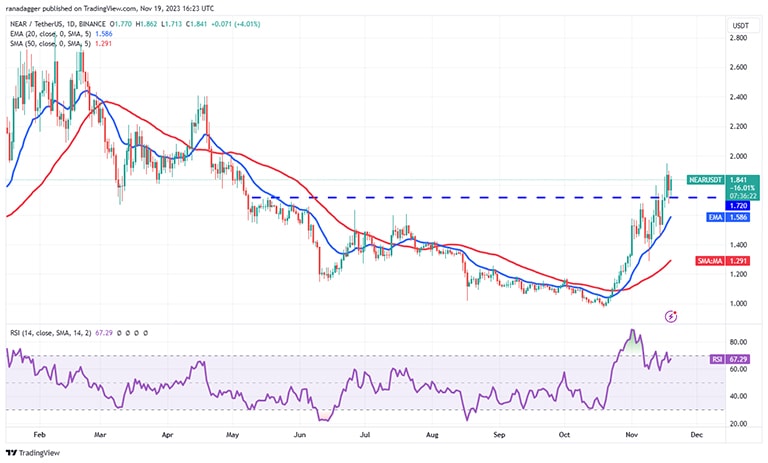Click the Jul label on time axis

point(364,435)
